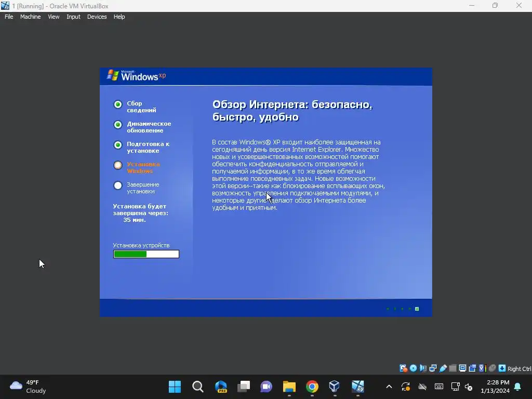The width and height of the screenshot is (532, 399).
Task: Open the Machine menu
Action: pos(30,17)
